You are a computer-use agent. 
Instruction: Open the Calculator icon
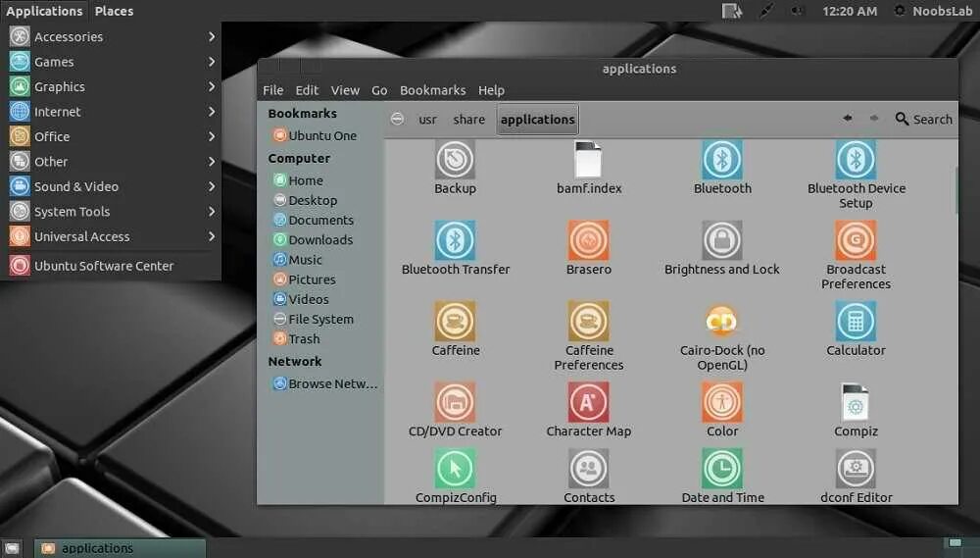[x=856, y=322]
